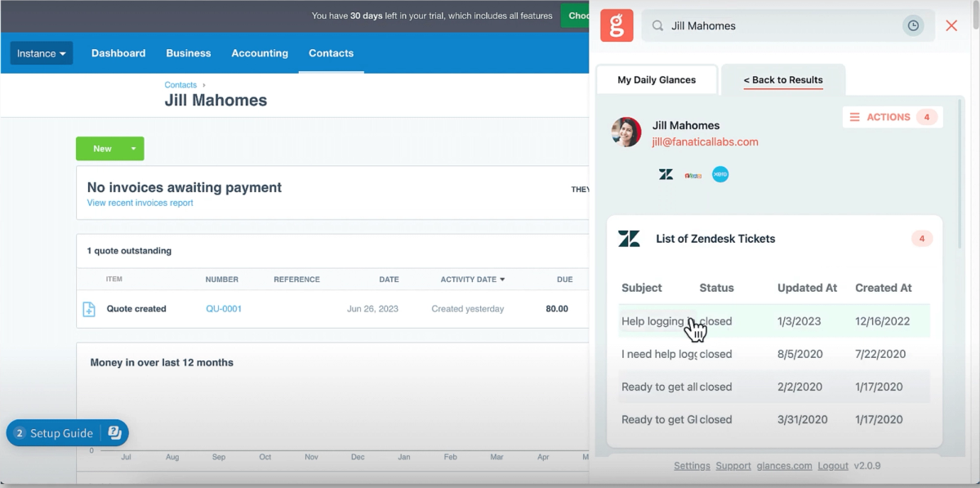Click the Glances red g logo
The height and width of the screenshot is (488, 980).
click(617, 25)
